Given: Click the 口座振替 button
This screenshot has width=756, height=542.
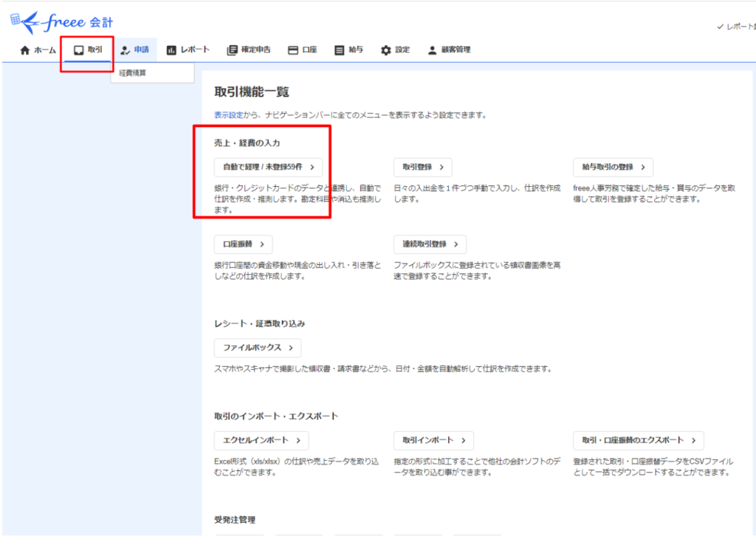Looking at the screenshot, I should 243,244.
